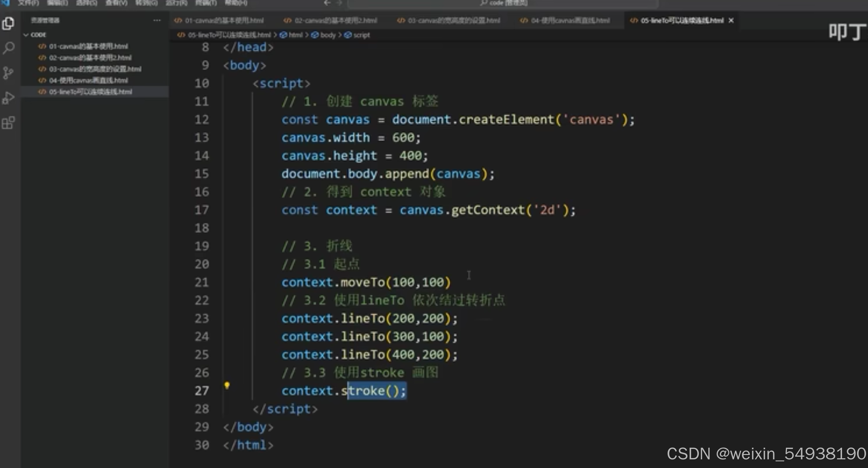Click the lightbulb quick-fix icon on line 27
868x468 pixels.
pos(227,385)
